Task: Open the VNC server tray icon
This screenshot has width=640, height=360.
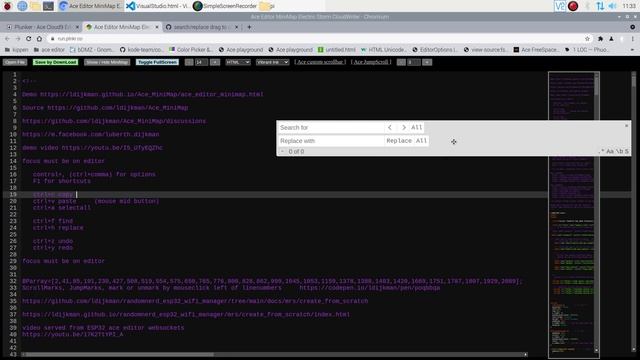Action: click(560, 6)
